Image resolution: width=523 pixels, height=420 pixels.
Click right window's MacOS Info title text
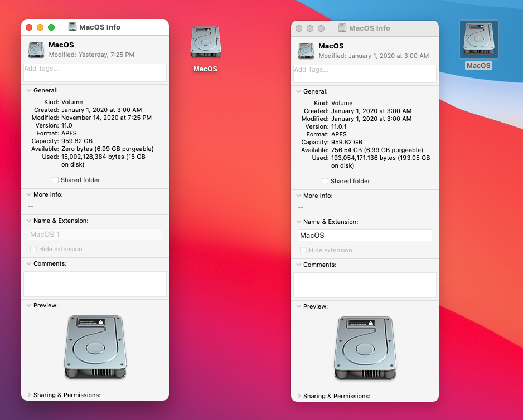click(x=370, y=28)
